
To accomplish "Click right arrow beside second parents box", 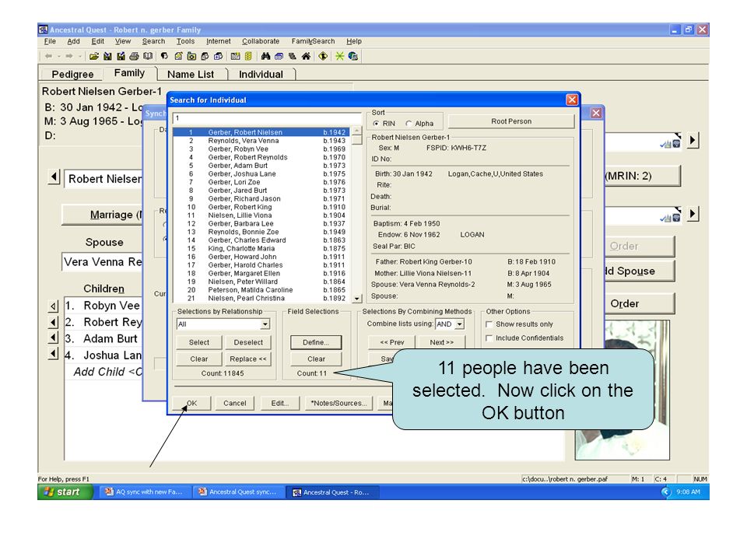I will [x=693, y=214].
